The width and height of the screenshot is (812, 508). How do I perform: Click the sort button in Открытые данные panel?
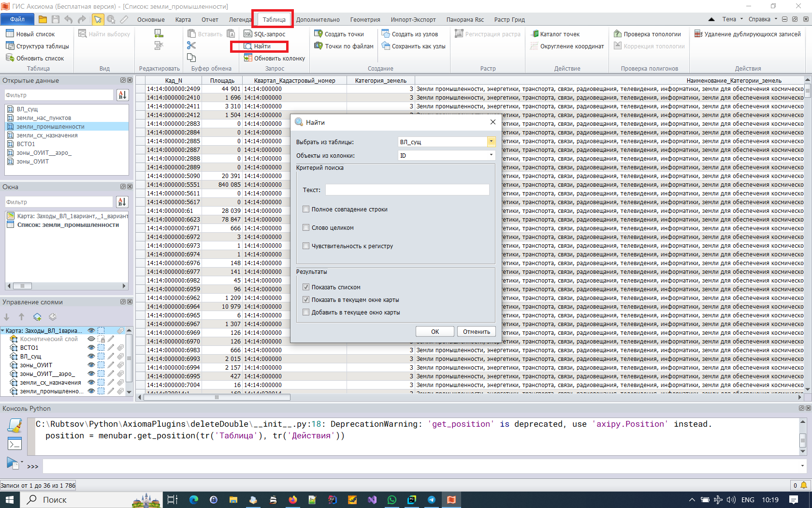(122, 95)
